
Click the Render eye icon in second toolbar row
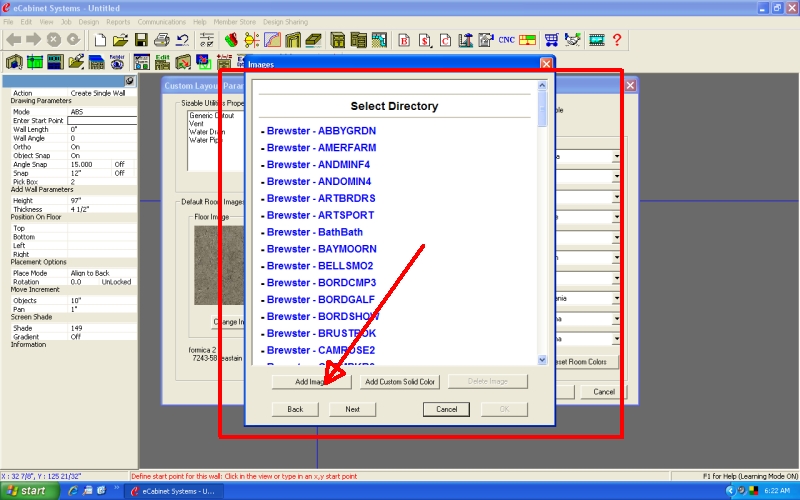click(117, 62)
